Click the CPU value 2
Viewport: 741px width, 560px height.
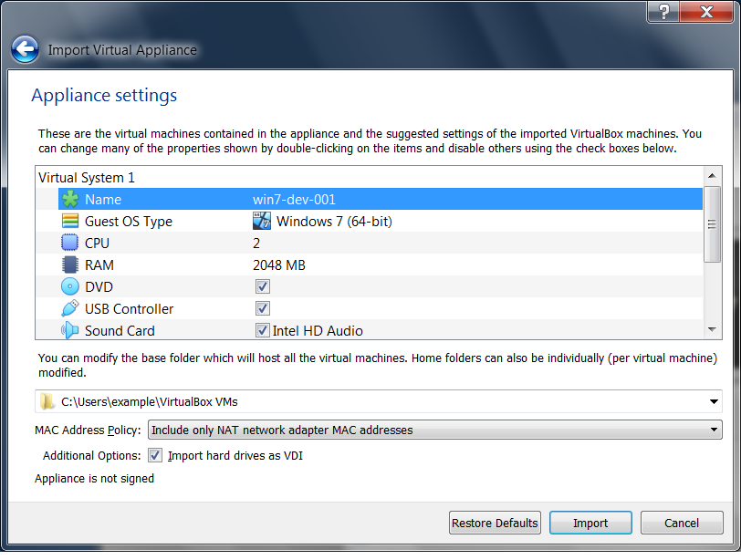pyautogui.click(x=256, y=244)
